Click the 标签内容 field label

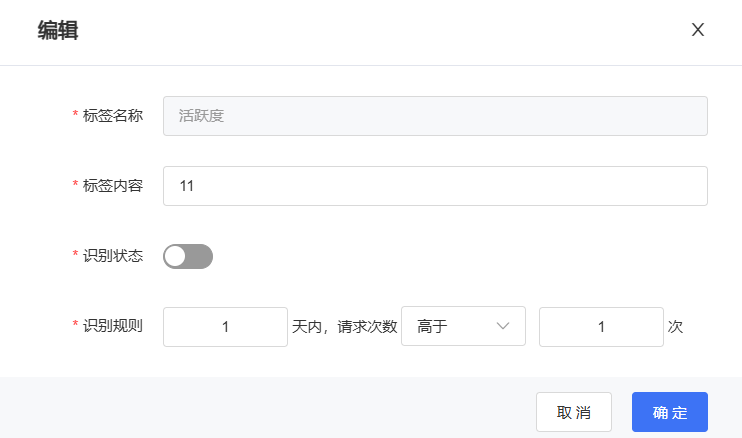tap(113, 186)
